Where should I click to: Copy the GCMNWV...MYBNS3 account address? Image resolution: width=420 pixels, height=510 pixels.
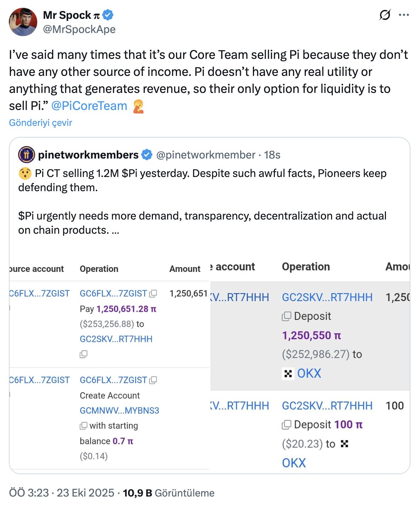pos(84,426)
